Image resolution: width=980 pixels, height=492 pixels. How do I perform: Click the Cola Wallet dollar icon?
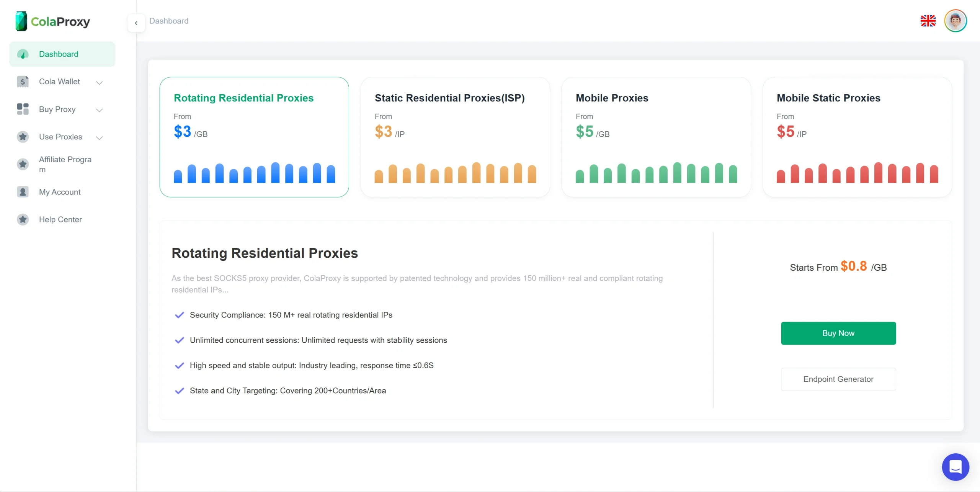tap(23, 82)
